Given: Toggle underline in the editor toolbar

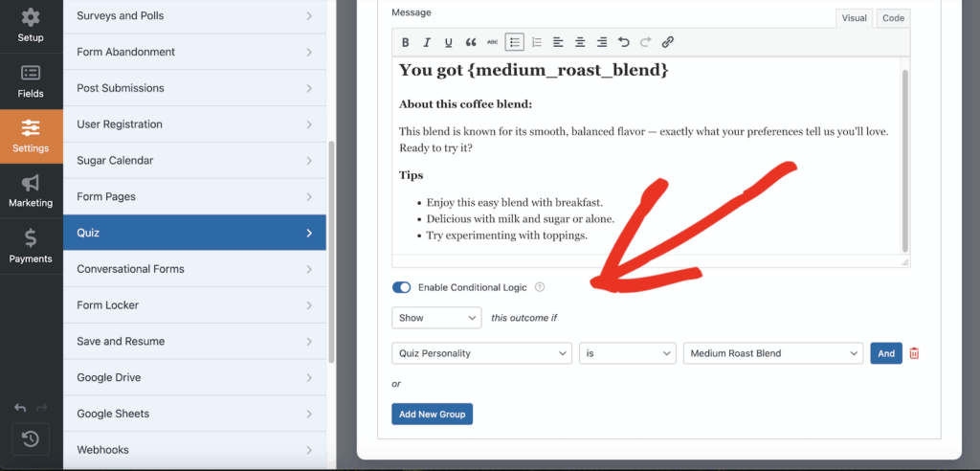Looking at the screenshot, I should [449, 42].
